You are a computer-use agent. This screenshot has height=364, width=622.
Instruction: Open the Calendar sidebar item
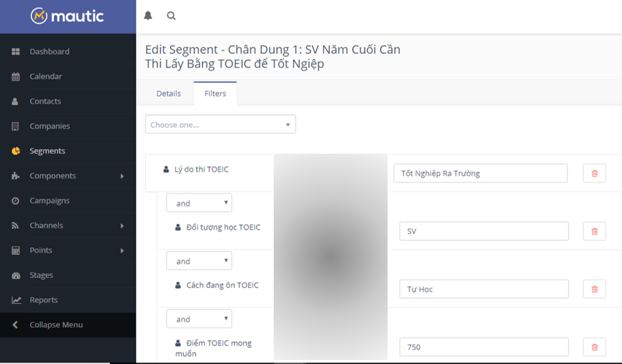tap(45, 77)
